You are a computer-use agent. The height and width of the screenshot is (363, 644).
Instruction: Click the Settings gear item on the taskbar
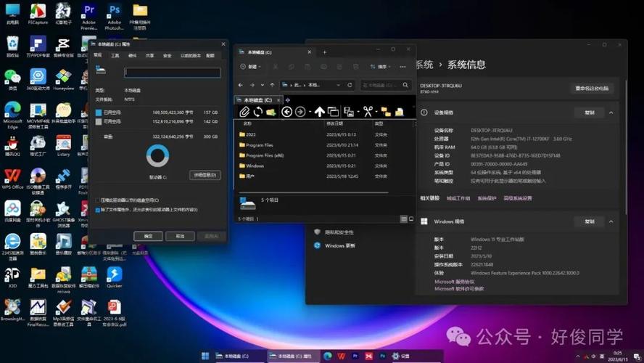401,356
